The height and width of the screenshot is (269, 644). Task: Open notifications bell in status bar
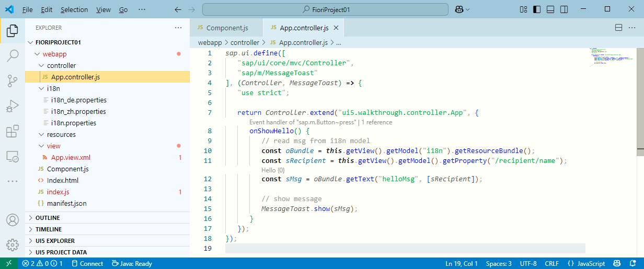point(634,264)
